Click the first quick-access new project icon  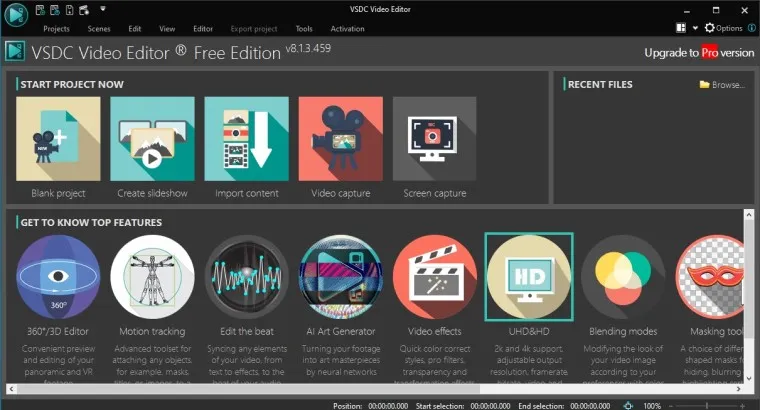tap(40, 10)
